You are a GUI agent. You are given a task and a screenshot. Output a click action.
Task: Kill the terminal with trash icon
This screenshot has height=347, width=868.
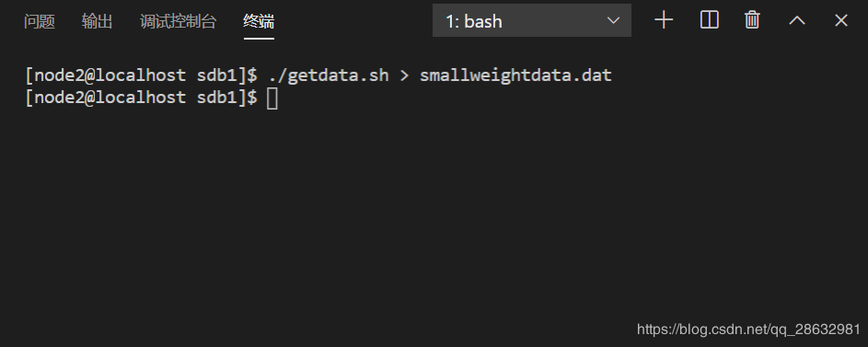(752, 20)
